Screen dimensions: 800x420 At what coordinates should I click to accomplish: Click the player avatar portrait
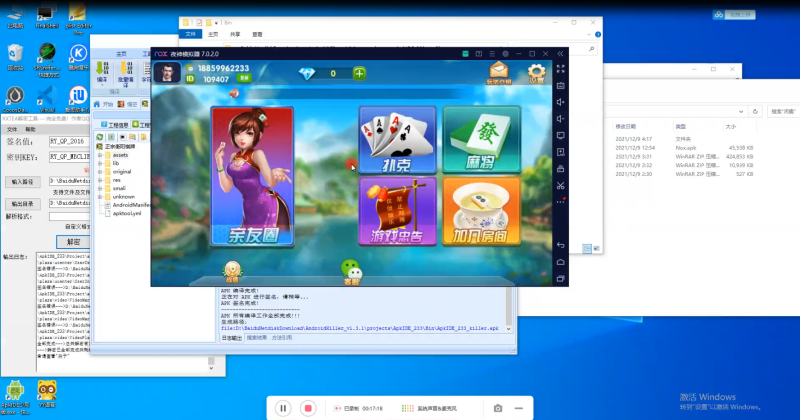click(167, 73)
